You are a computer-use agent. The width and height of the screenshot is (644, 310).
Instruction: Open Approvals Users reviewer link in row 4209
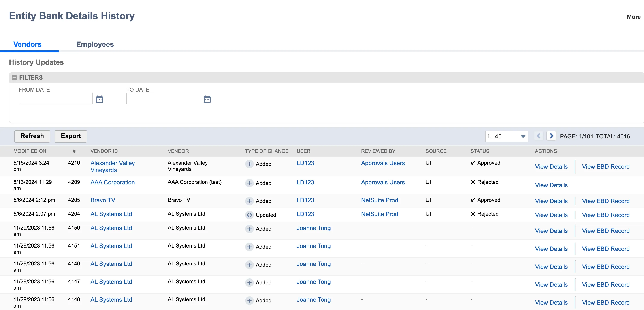pos(383,182)
